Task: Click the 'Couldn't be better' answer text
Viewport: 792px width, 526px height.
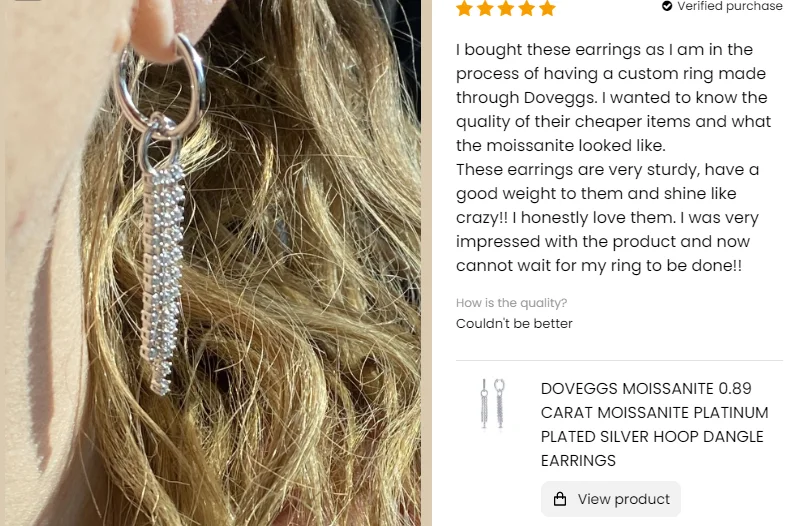Action: [x=514, y=323]
